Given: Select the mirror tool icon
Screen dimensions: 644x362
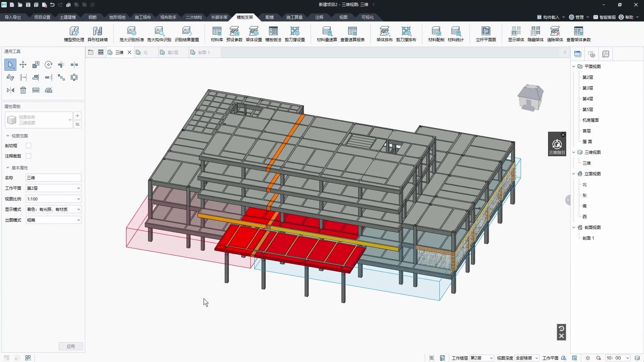Looking at the screenshot, I should click(10, 90).
